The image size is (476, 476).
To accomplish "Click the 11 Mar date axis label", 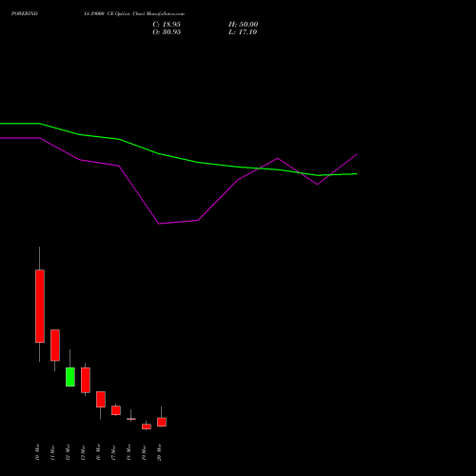I will [52, 452].
